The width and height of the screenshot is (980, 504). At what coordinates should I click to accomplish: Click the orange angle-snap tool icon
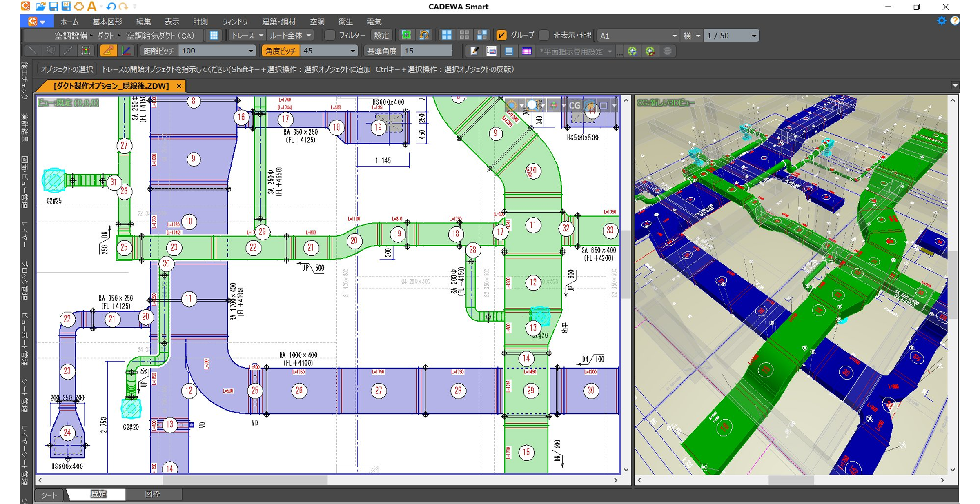click(108, 51)
